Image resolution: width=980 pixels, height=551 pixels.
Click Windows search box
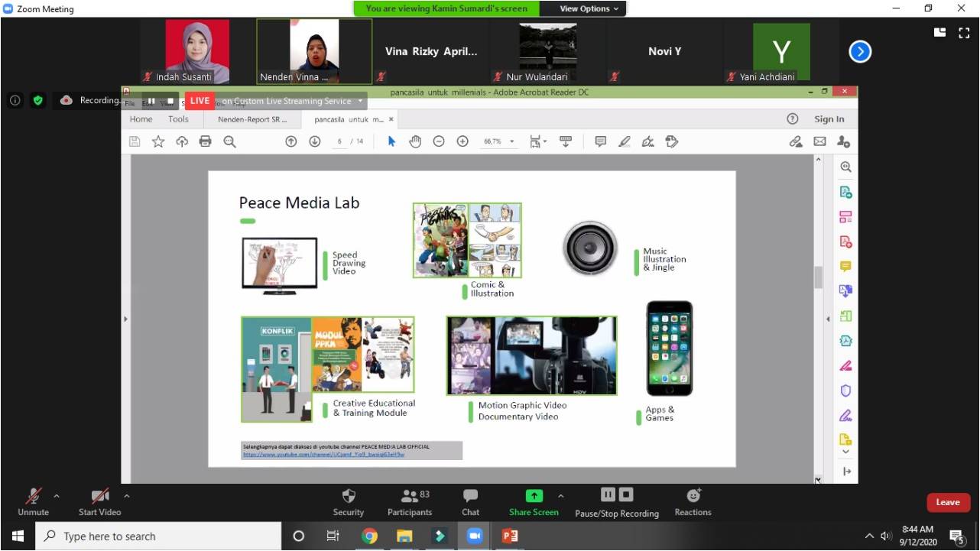pyautogui.click(x=158, y=536)
